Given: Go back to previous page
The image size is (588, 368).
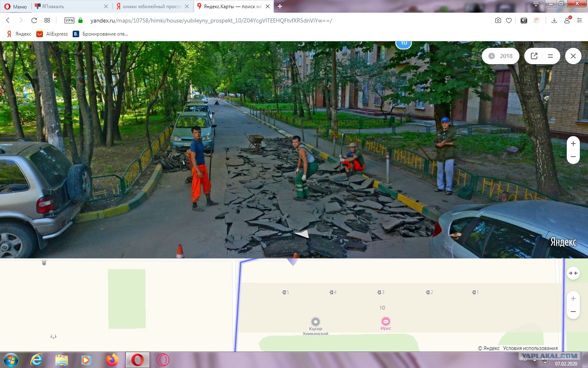Looking at the screenshot, I should tap(8, 20).
